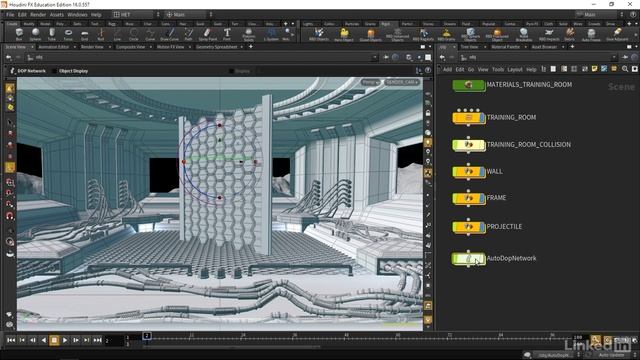This screenshot has height=360, width=640.
Task: Select the Grid shelf tool
Action: point(84,34)
